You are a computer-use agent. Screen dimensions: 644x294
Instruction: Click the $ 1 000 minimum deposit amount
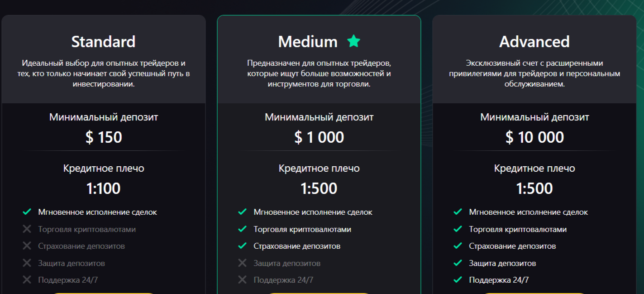click(x=319, y=137)
